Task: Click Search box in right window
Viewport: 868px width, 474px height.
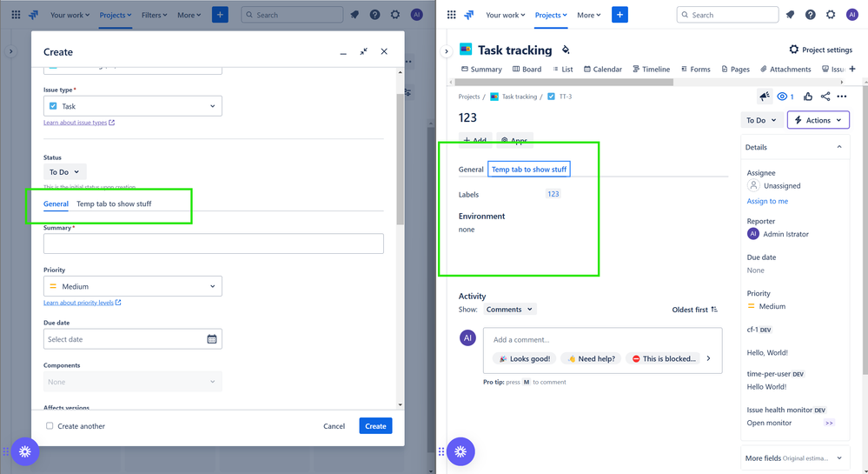Action: click(727, 15)
